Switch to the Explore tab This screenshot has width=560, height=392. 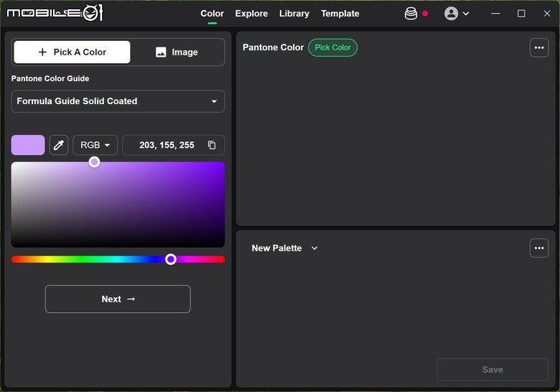[251, 14]
